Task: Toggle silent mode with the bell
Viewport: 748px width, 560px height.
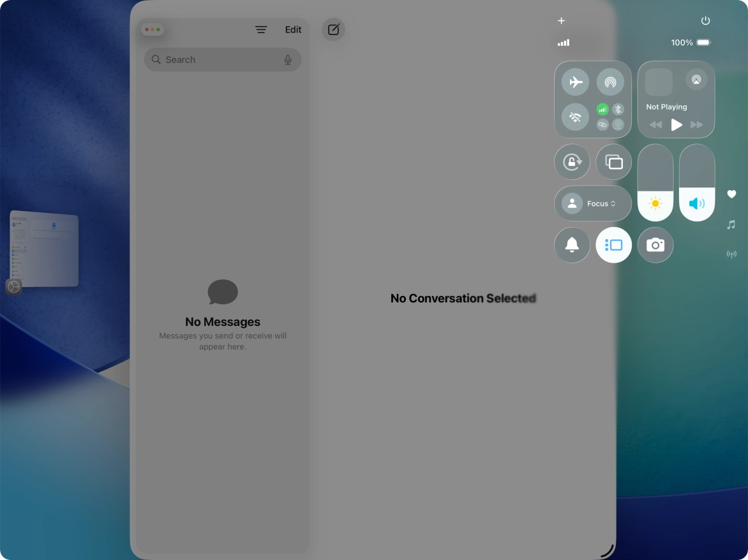Action: point(572,245)
